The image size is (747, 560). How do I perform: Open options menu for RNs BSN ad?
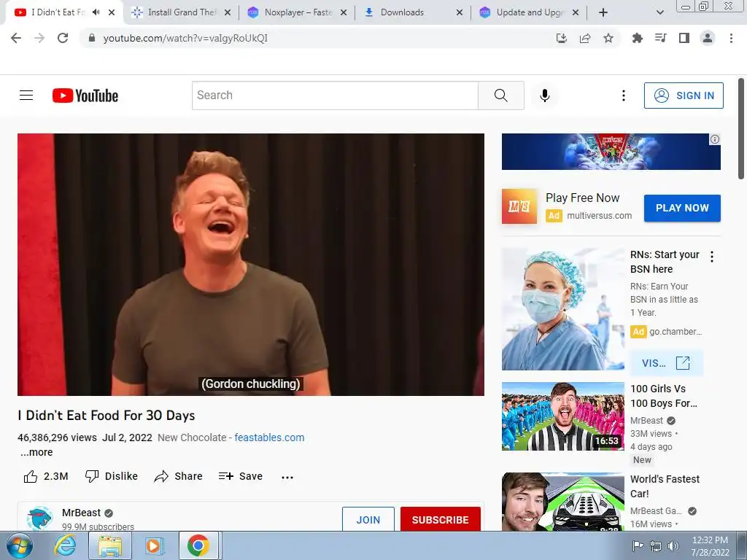[712, 257]
